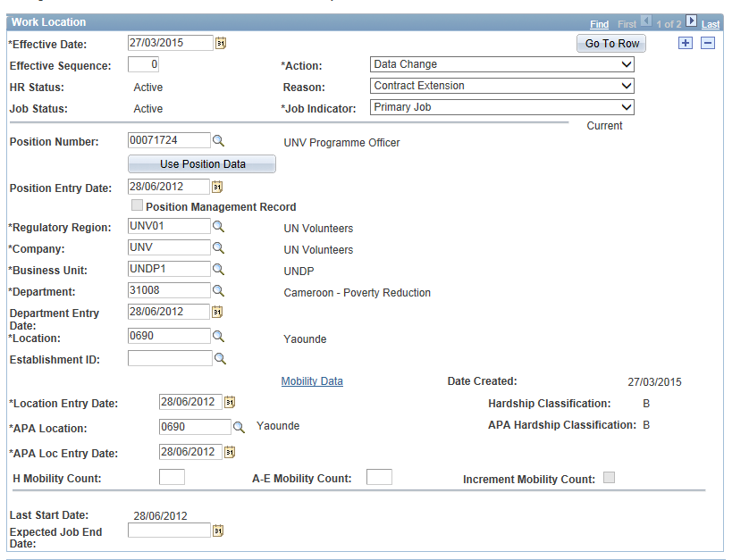The width and height of the screenshot is (749, 560).
Task: Focus the Business Unit field
Action: coord(169,269)
